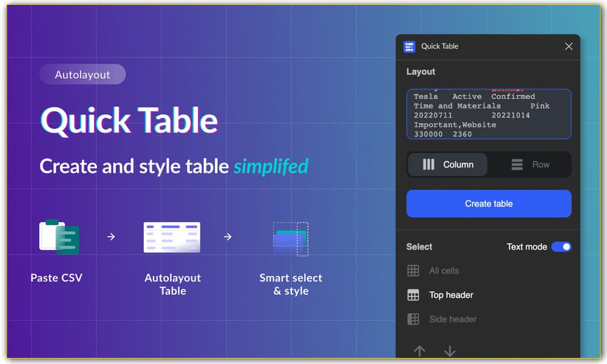Switch to the Column tab
Screen dimensions: 607x364
click(447, 164)
